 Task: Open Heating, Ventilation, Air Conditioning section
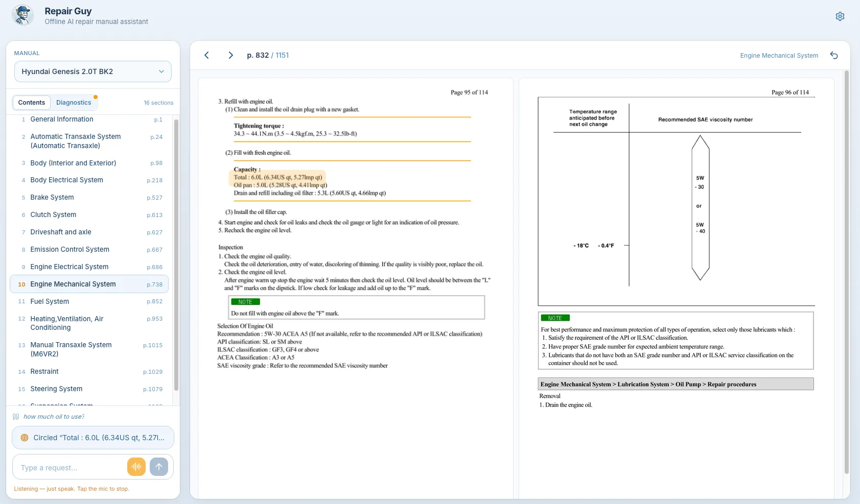point(89,323)
